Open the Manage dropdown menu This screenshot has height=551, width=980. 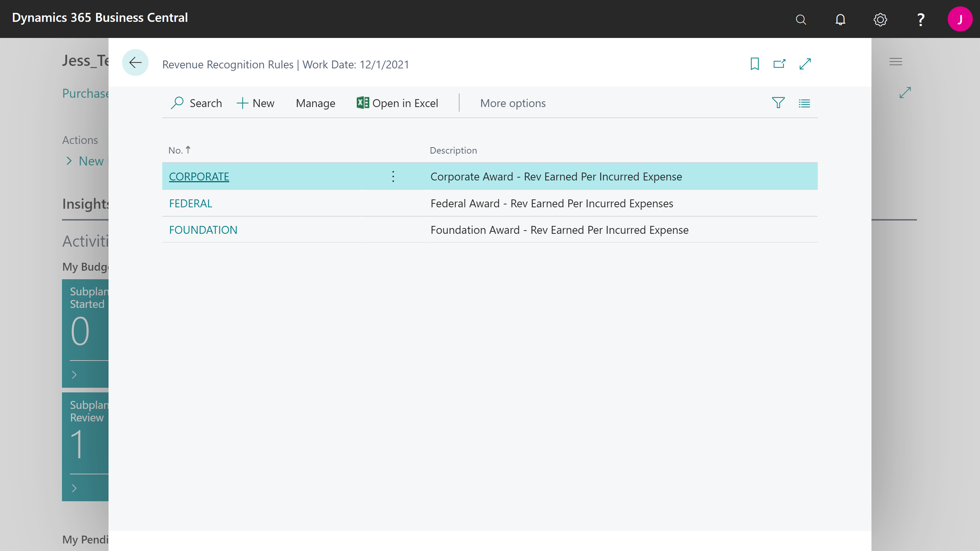[x=315, y=102]
